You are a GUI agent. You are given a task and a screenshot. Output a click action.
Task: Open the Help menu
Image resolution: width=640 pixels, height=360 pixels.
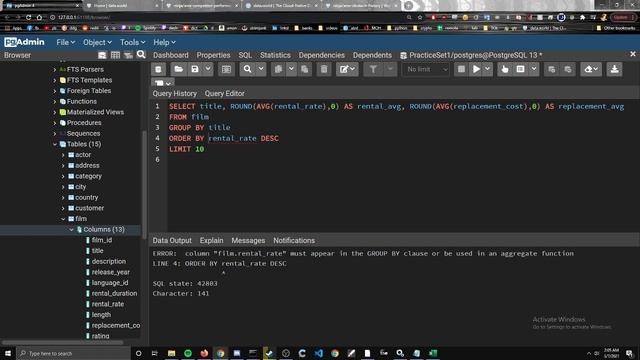[x=164, y=42]
